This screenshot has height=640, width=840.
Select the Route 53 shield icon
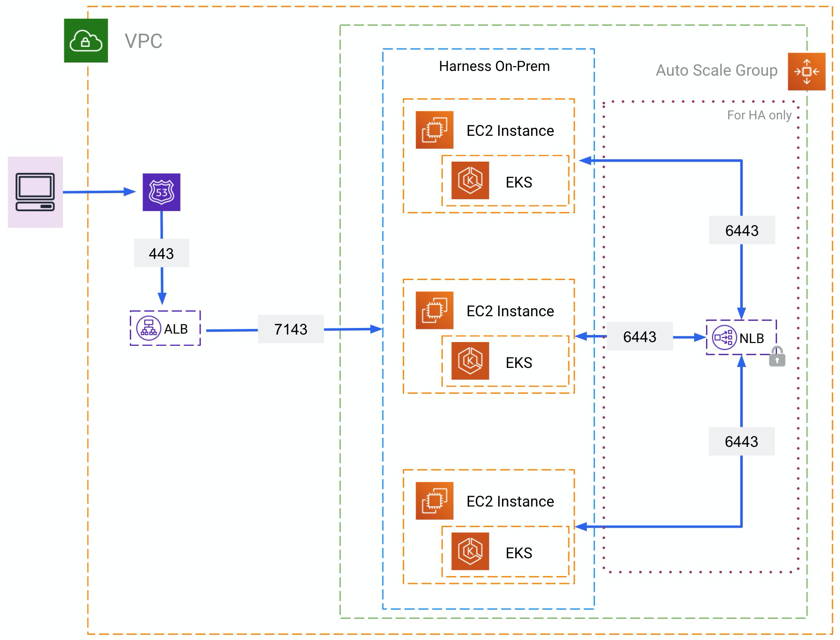[x=162, y=192]
